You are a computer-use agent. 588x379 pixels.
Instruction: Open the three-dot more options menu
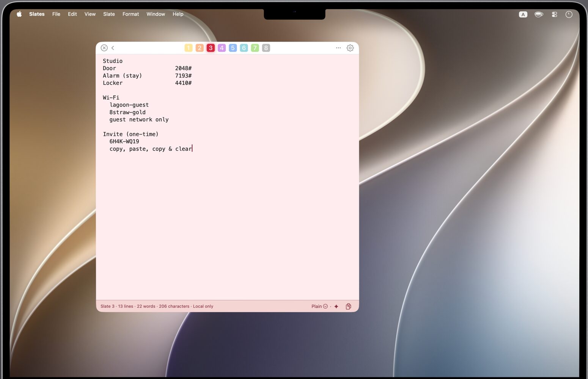coord(338,48)
